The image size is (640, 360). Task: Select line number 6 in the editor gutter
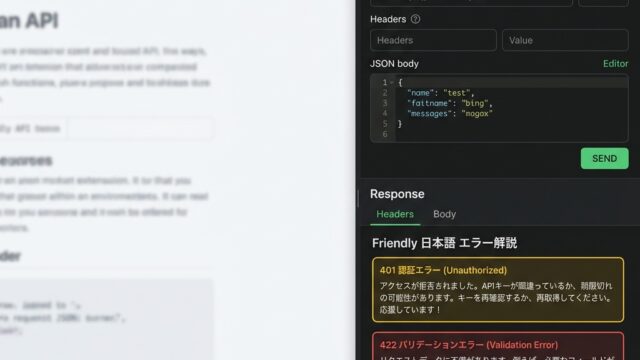(384, 134)
